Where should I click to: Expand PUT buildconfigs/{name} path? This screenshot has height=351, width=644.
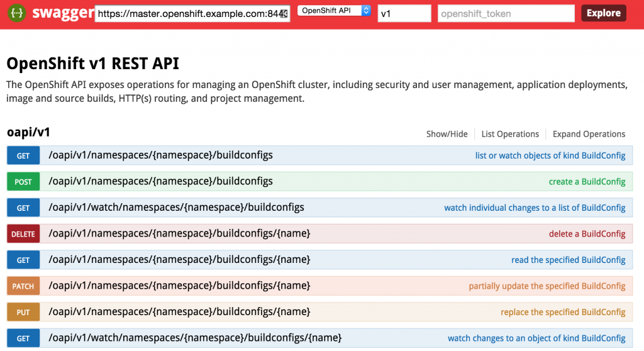click(179, 311)
